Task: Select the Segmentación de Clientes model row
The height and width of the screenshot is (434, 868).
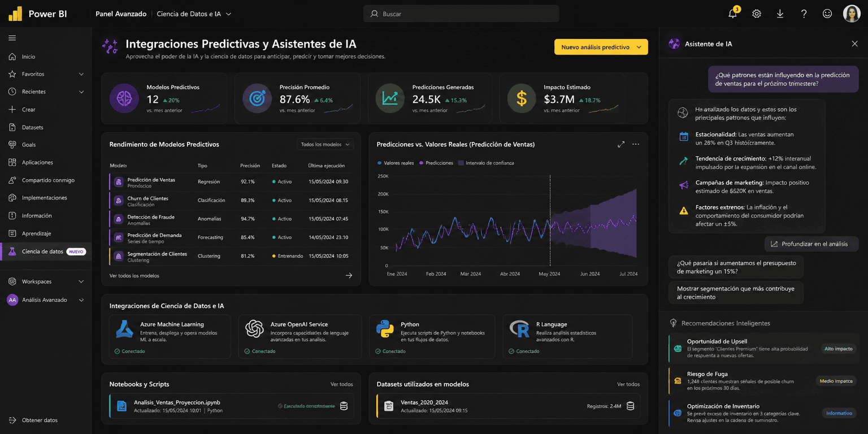Action: pos(231,256)
